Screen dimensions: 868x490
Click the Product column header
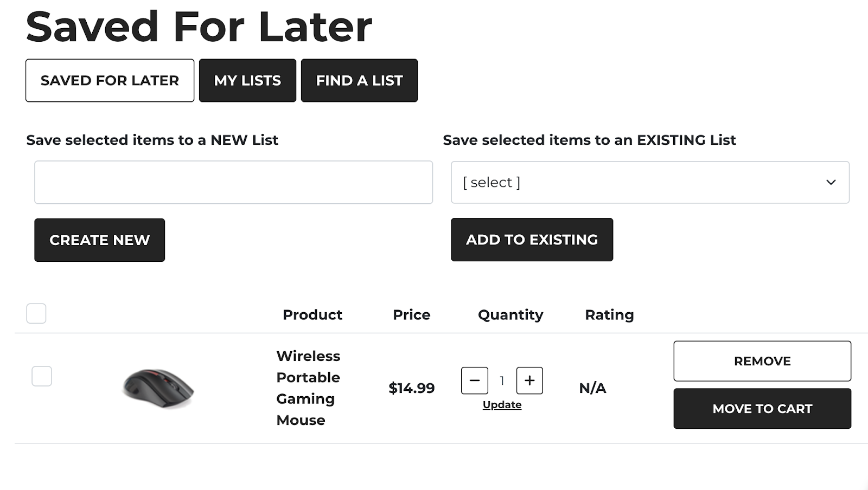(x=312, y=314)
